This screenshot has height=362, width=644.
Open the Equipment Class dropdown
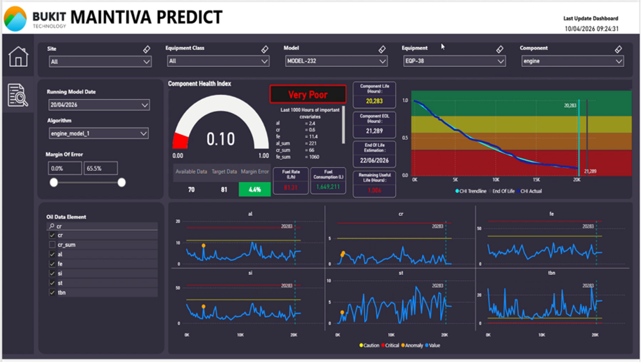[218, 61]
